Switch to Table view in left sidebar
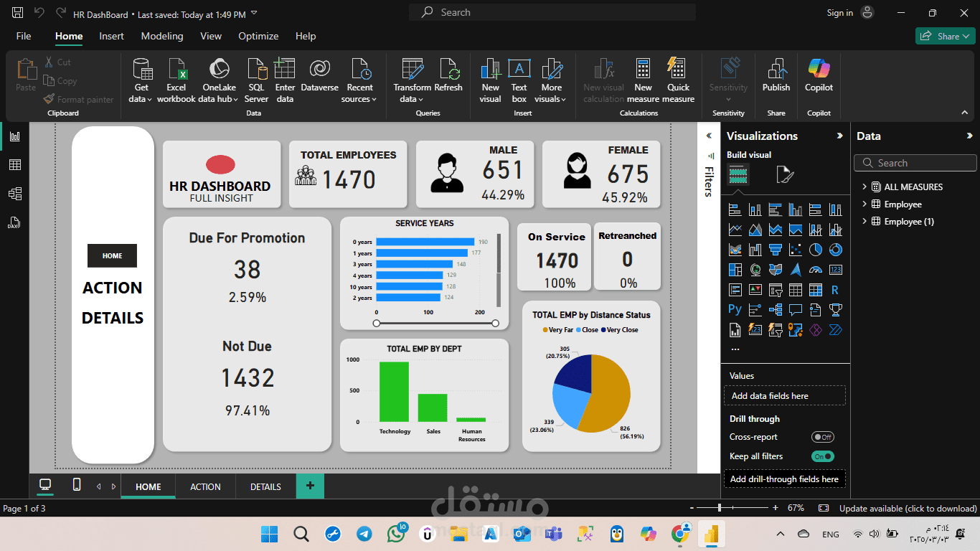This screenshot has height=551, width=980. point(14,165)
